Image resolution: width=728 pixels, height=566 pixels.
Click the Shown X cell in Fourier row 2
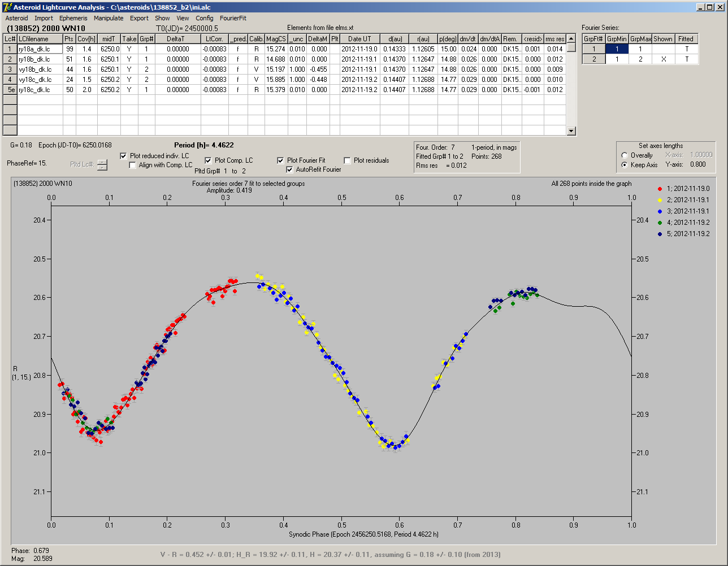click(663, 59)
